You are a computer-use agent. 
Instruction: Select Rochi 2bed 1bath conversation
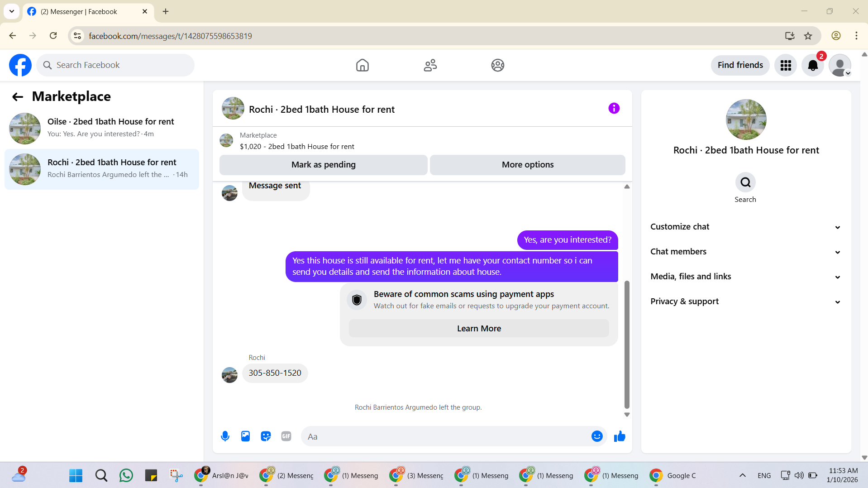pos(102,169)
